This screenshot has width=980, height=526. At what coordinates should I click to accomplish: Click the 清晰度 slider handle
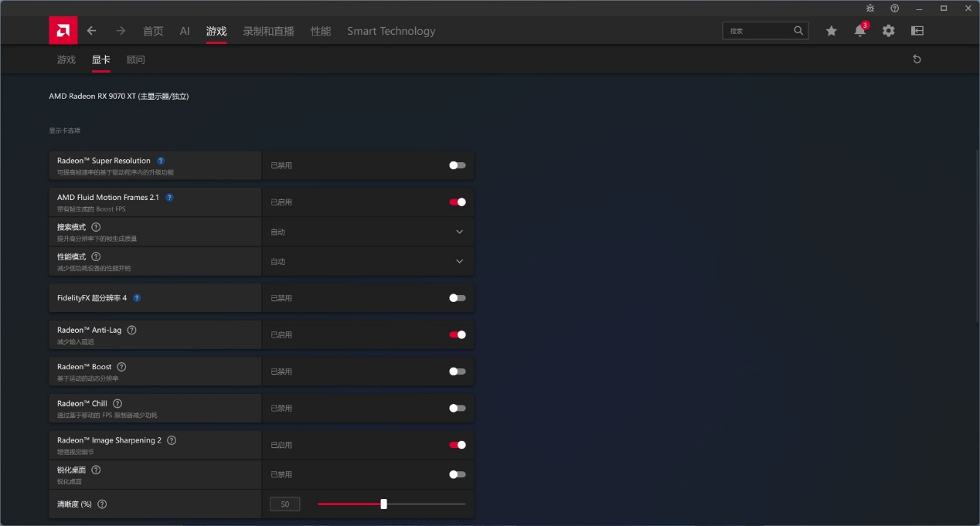(383, 504)
